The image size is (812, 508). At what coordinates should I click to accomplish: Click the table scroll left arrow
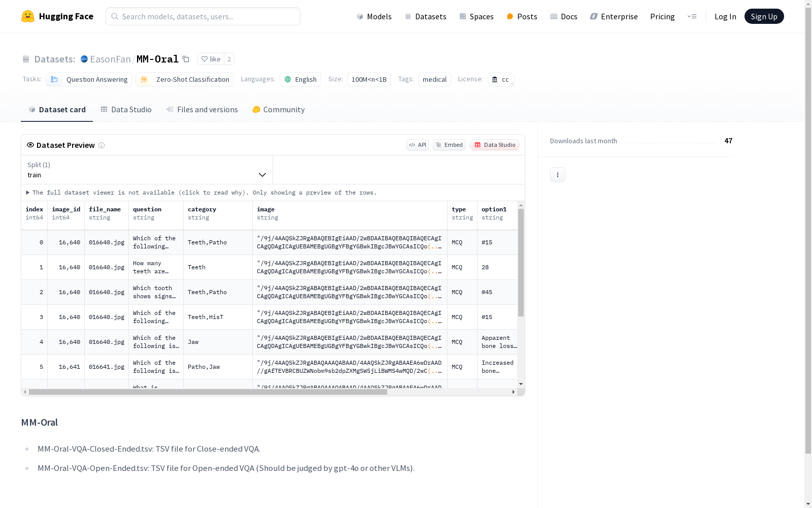(25, 392)
